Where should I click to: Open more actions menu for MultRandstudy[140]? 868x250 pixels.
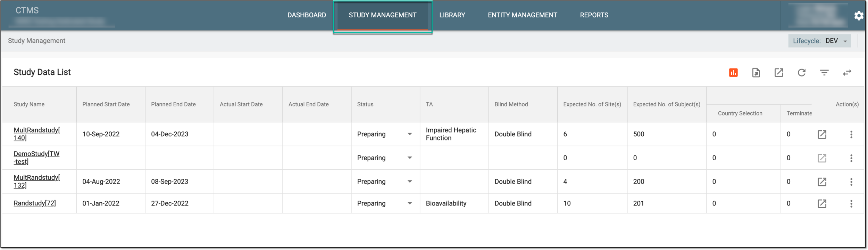pyautogui.click(x=851, y=135)
